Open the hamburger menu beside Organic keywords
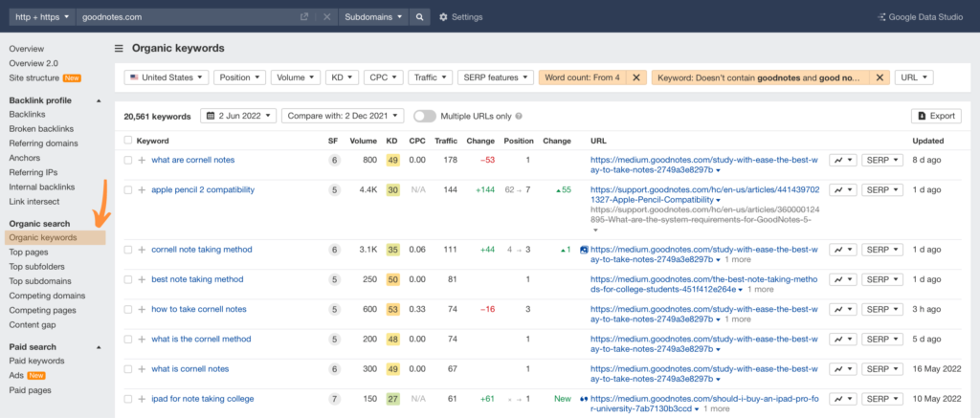980x418 pixels. click(x=119, y=49)
